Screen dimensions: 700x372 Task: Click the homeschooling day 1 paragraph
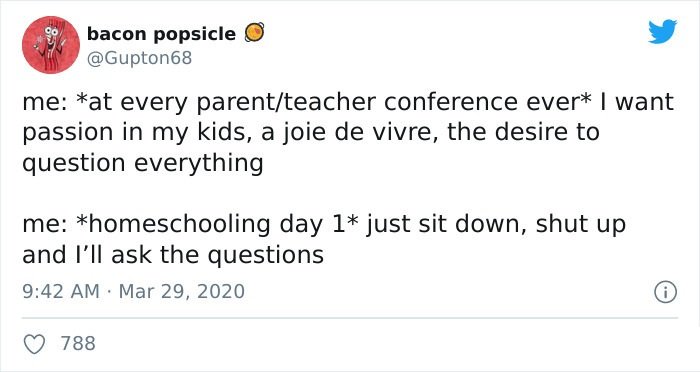(324, 239)
